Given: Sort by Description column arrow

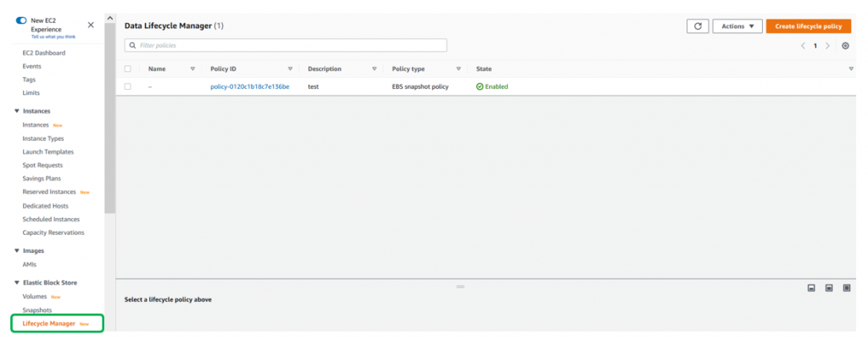Looking at the screenshot, I should (x=374, y=70).
